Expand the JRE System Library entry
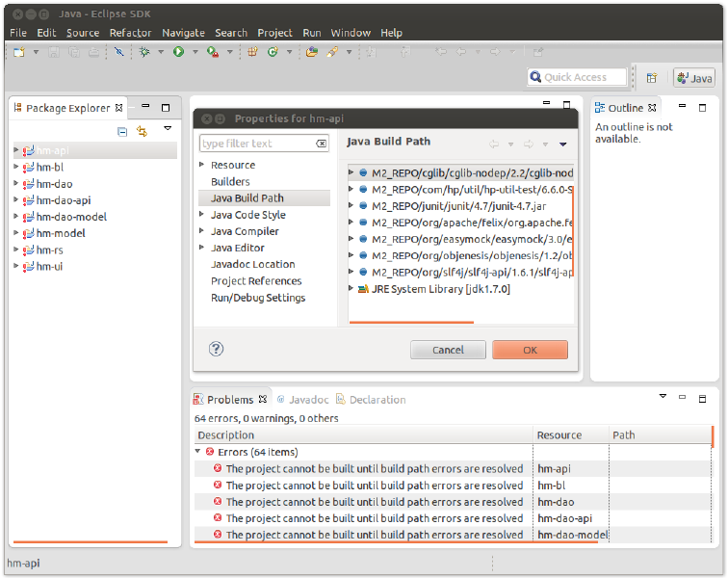The height and width of the screenshot is (578, 728). 352,289
